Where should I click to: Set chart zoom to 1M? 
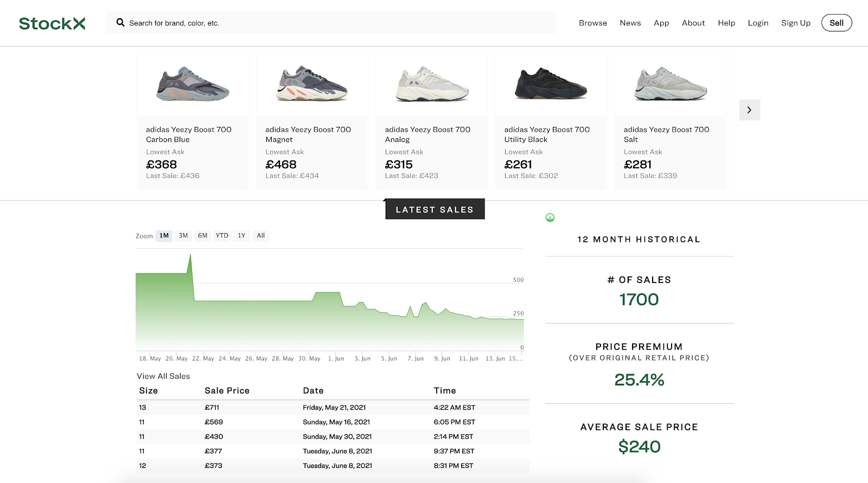click(x=164, y=236)
